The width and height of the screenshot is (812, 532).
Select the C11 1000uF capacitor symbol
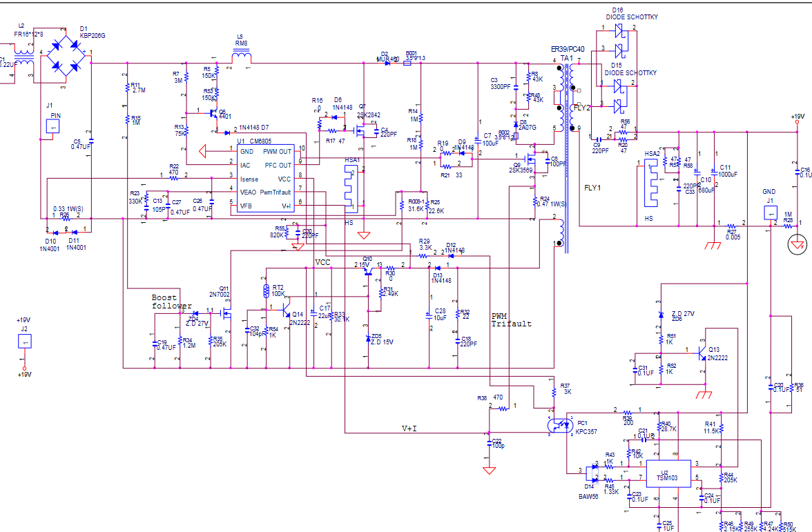[714, 173]
